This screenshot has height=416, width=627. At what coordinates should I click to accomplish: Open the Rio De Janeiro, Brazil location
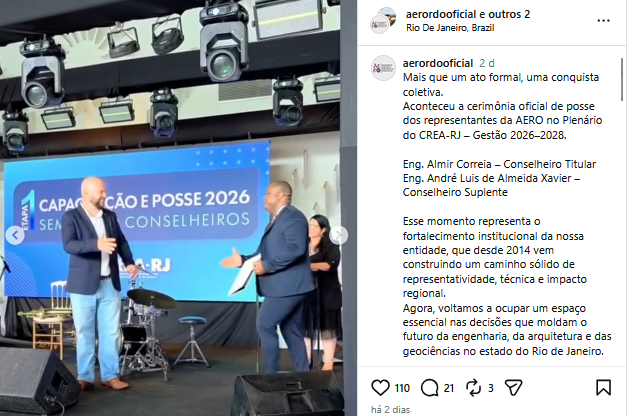[450, 28]
